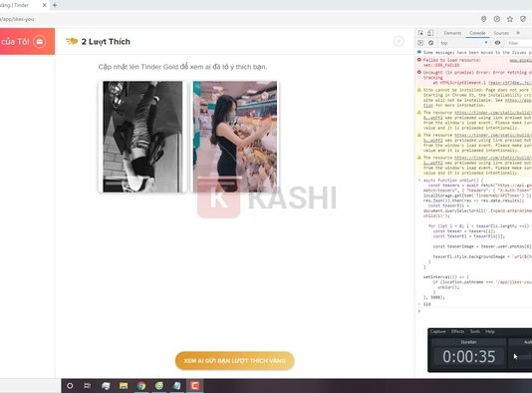This screenshot has height=393, width=532.
Task: Click the 'của Tôi' profile header
Action: [x=15, y=42]
